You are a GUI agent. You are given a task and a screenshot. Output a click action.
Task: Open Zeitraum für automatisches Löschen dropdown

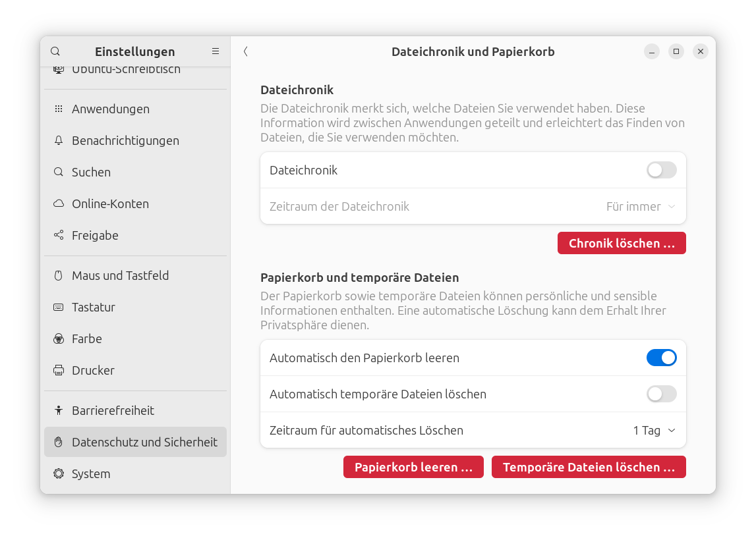click(654, 430)
